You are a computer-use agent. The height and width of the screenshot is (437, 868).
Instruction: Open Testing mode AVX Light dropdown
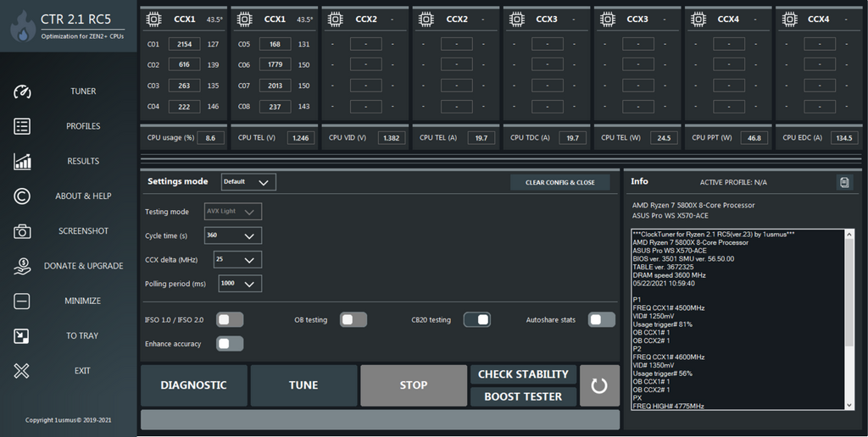coord(233,212)
